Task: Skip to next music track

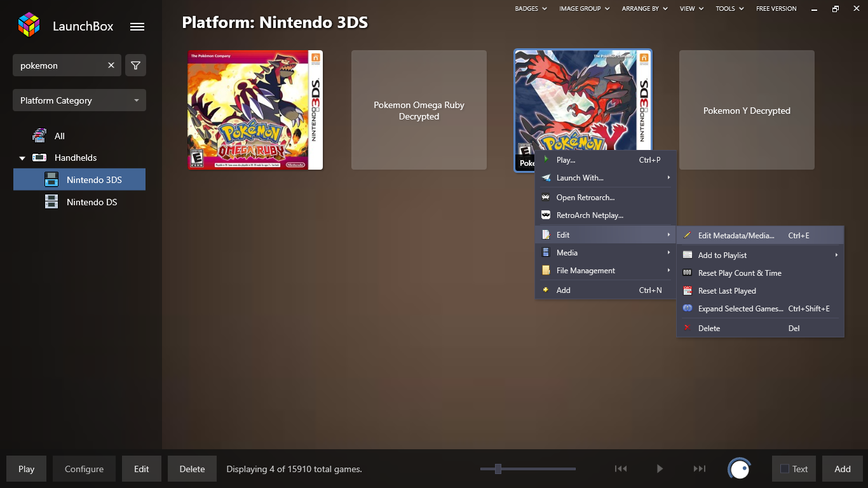Action: pyautogui.click(x=699, y=469)
